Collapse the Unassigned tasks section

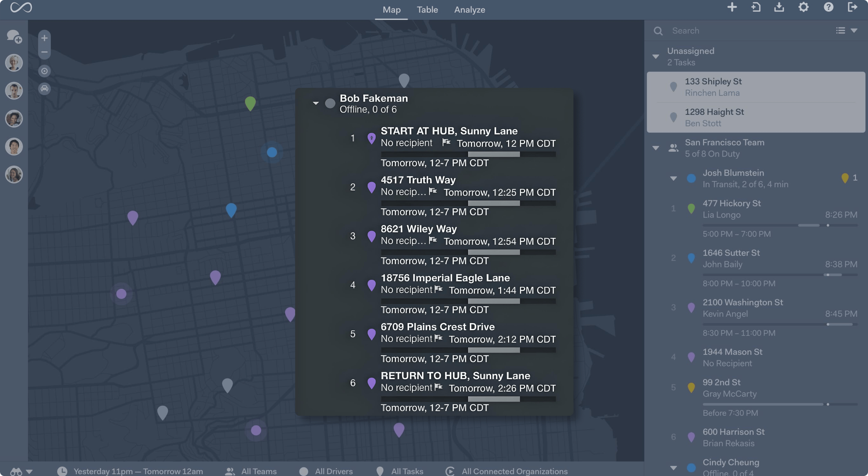(x=655, y=57)
